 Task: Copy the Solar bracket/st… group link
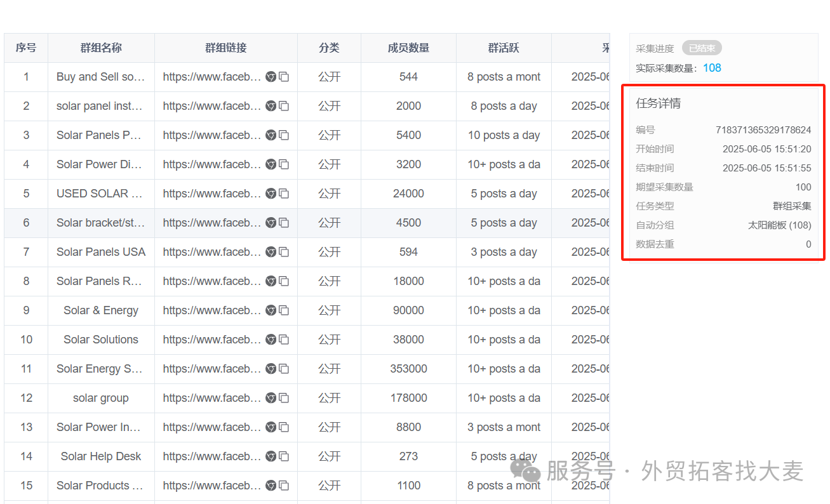[284, 223]
